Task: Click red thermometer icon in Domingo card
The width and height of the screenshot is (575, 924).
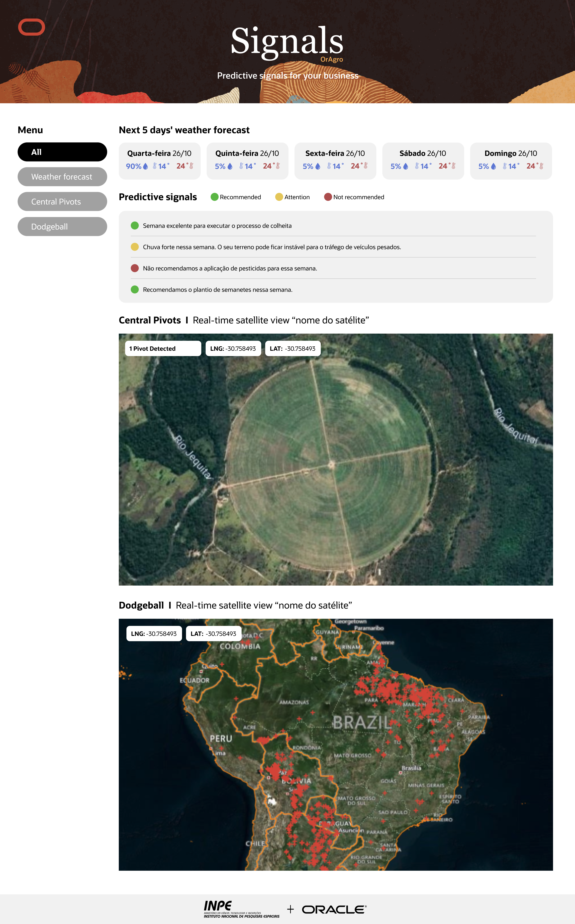Action: 541,166
